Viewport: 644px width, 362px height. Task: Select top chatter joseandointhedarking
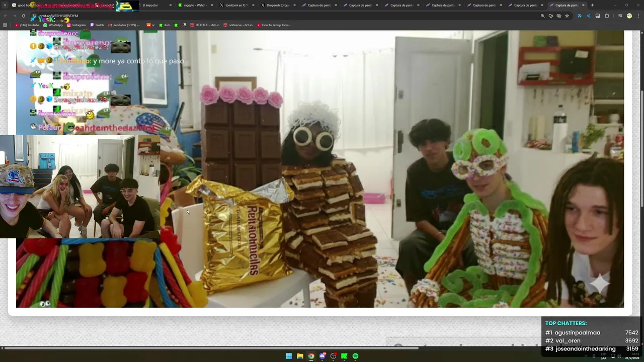coord(586,348)
